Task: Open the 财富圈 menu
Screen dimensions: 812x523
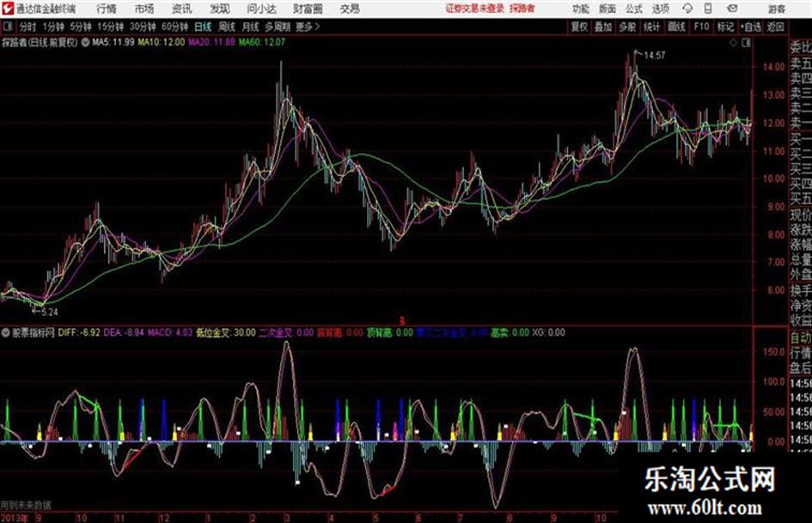Action: [x=308, y=9]
